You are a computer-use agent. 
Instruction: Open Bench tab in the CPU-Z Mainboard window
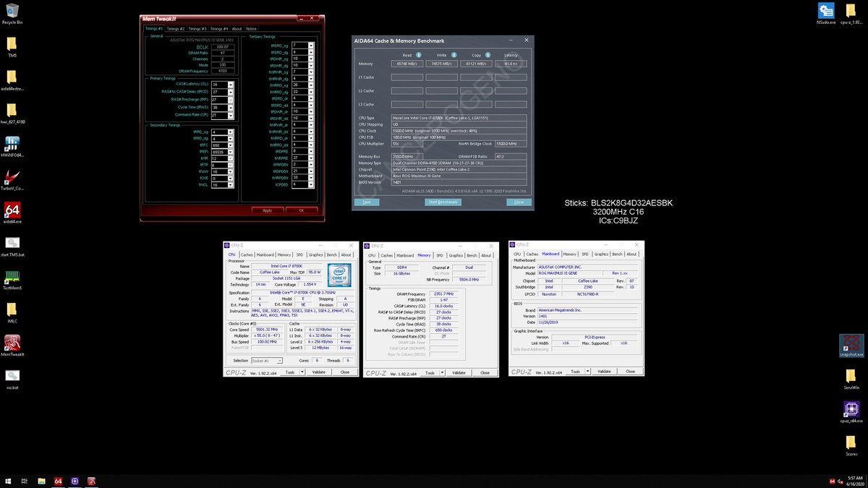click(617, 254)
